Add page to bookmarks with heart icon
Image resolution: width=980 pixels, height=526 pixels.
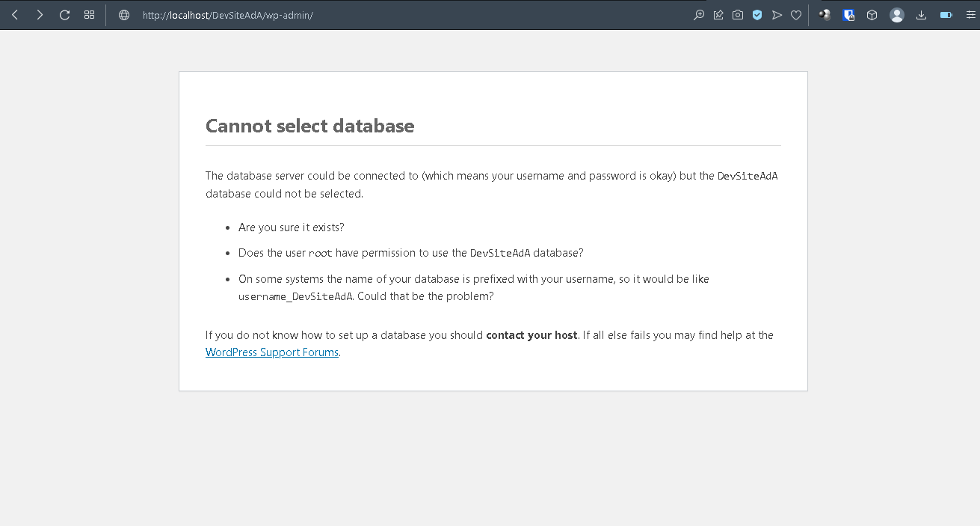click(796, 15)
